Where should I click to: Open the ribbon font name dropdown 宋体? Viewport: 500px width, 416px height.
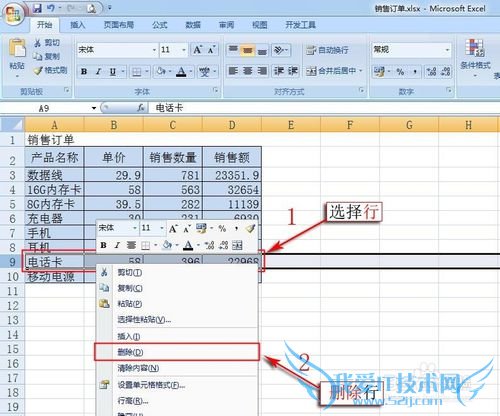(154, 50)
